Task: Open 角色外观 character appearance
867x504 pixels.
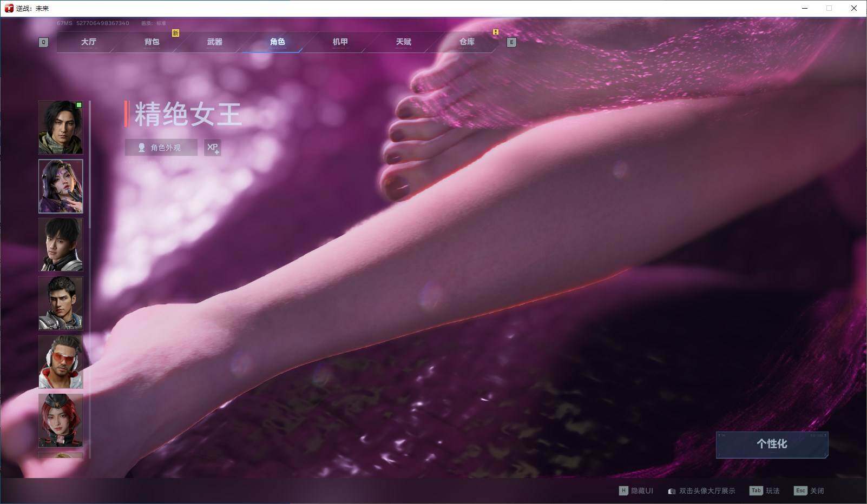Action: click(x=161, y=148)
